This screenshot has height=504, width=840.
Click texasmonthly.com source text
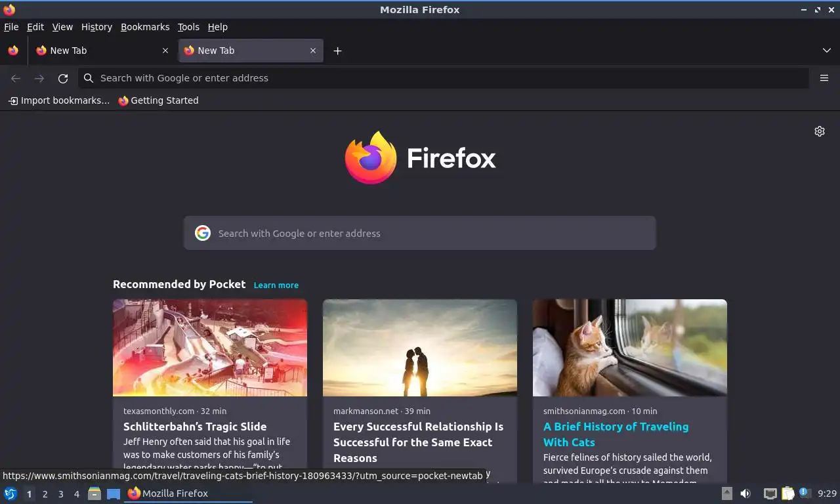coord(159,411)
